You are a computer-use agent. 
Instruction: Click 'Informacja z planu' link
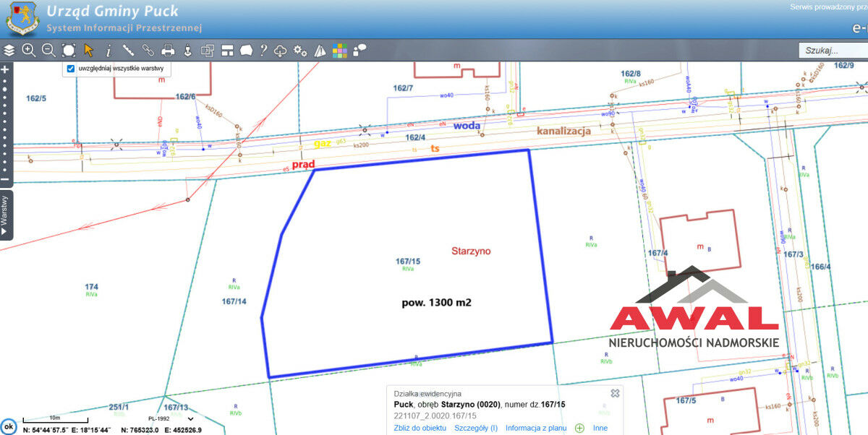tap(535, 428)
